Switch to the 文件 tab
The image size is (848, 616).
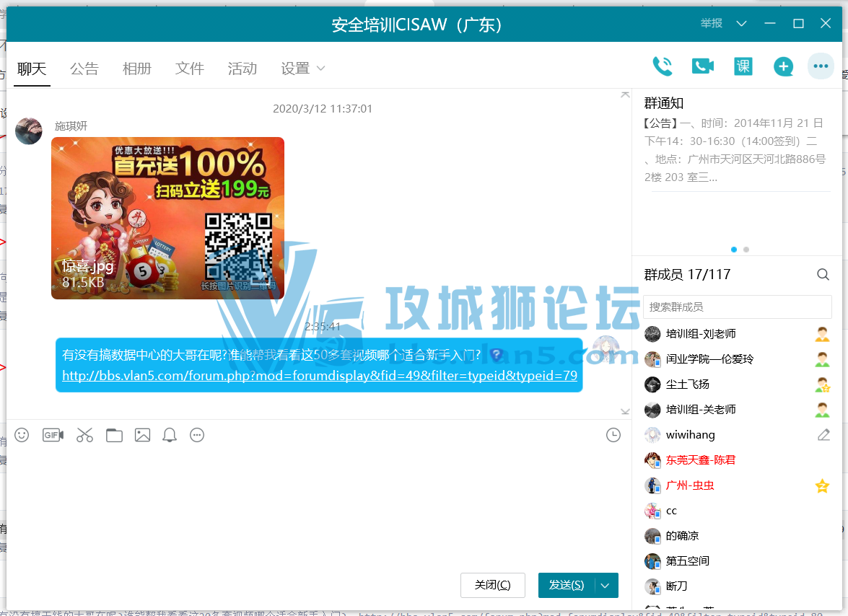coord(189,69)
